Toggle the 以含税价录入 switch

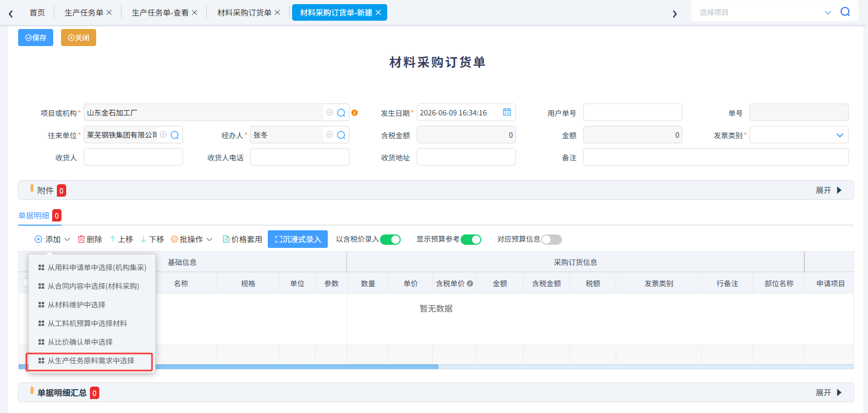click(x=390, y=240)
